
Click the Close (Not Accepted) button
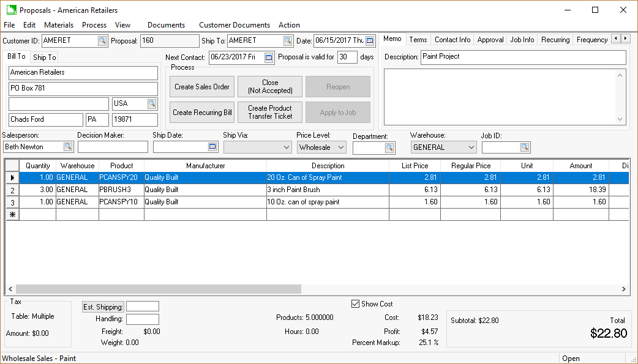pyautogui.click(x=269, y=86)
